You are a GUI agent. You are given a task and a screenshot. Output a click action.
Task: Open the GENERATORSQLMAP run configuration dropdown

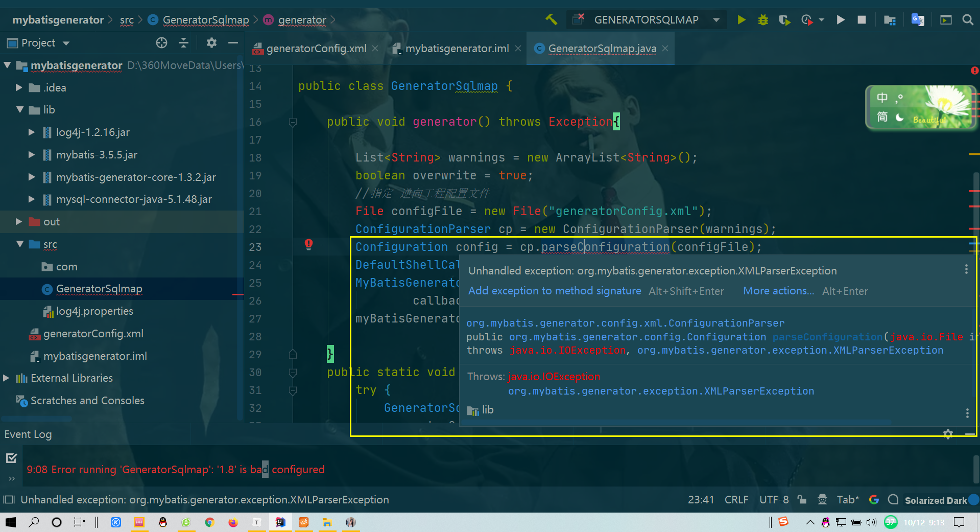[x=647, y=19]
